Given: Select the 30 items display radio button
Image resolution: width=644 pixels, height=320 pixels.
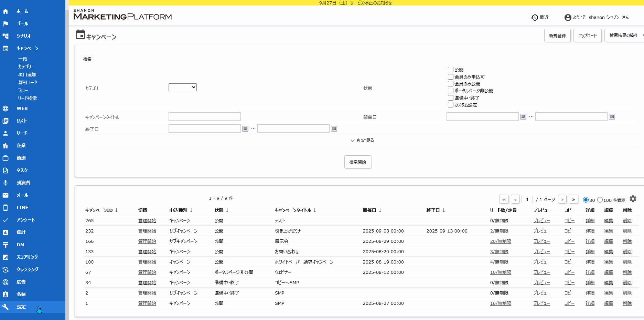Looking at the screenshot, I should (x=586, y=200).
